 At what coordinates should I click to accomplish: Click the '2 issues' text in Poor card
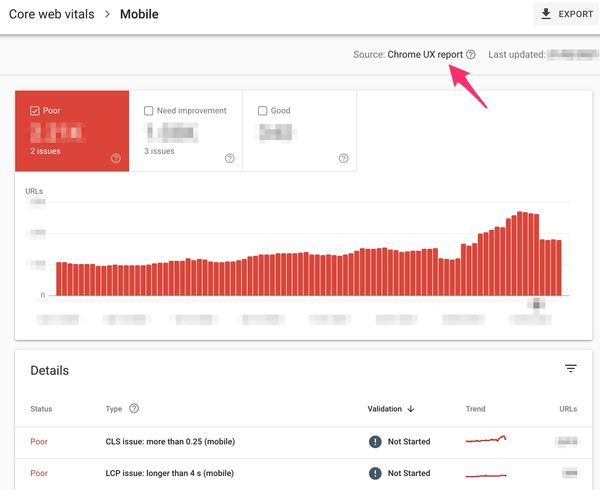(46, 151)
